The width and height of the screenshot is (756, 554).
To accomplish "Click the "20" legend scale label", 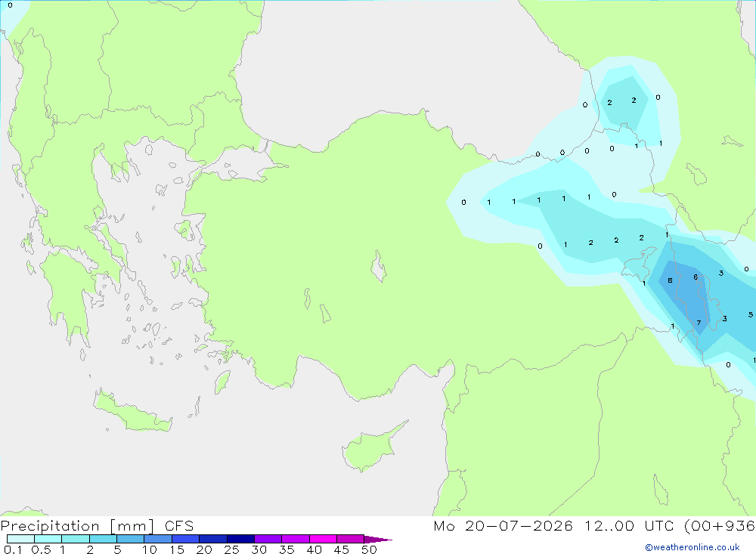I will [204, 549].
